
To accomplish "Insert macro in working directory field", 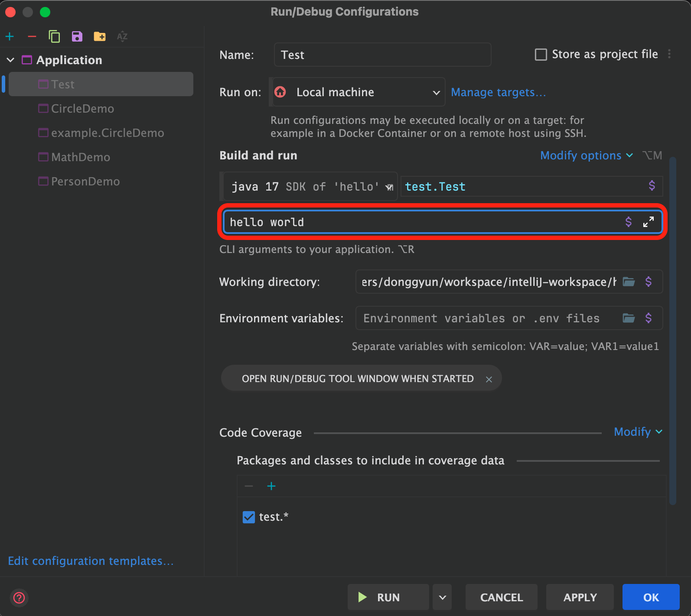I will (649, 282).
